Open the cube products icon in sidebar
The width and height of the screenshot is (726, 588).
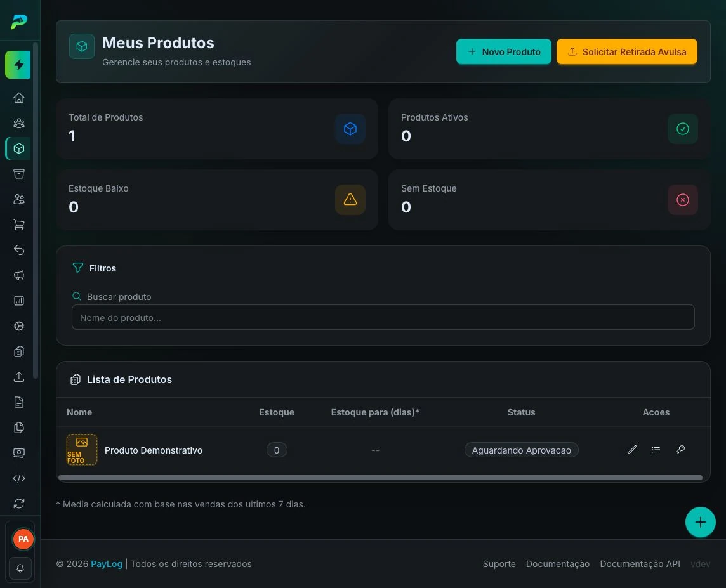pos(19,148)
